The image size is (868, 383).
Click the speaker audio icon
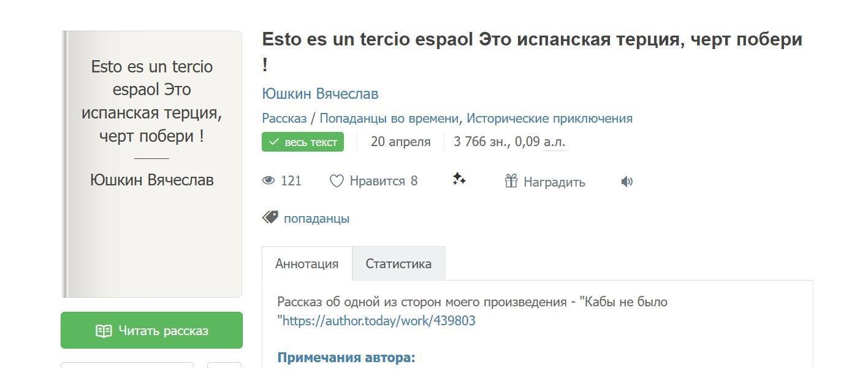click(626, 182)
